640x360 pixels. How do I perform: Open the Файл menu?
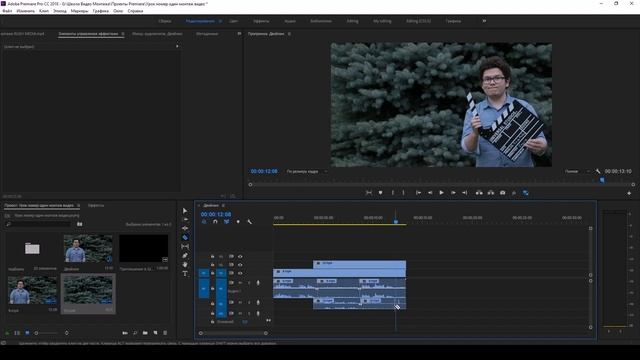pos(7,11)
